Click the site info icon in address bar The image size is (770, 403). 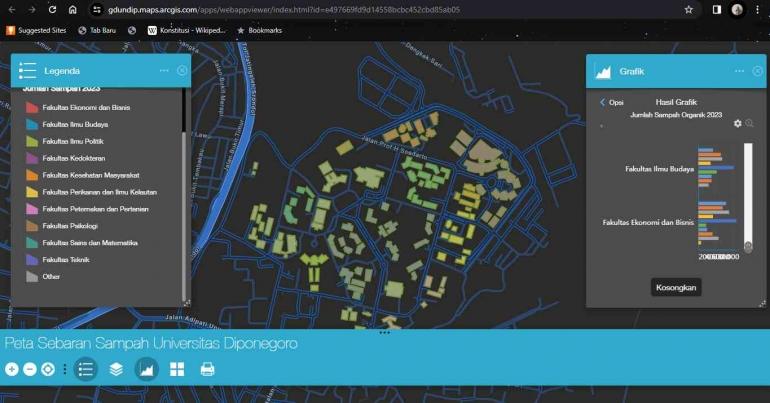tap(97, 9)
